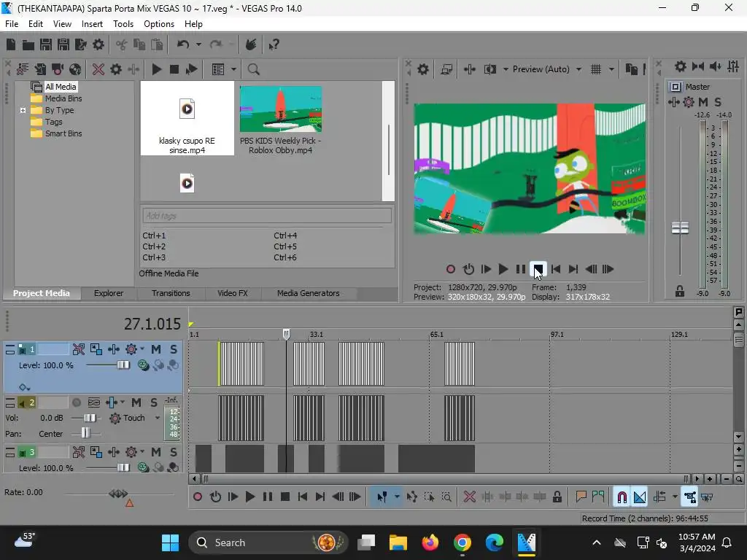Screen dimensions: 747x560
Task: Toggle Automatic Crossfades icon
Action: click(x=640, y=497)
